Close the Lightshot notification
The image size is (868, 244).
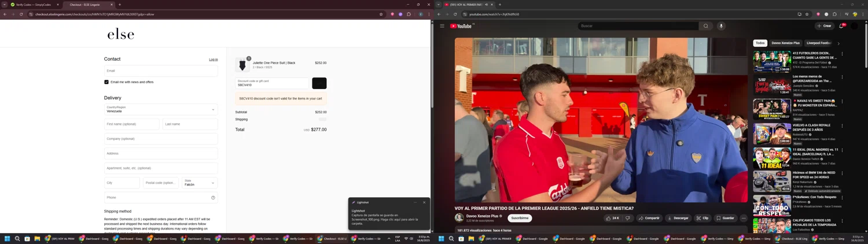pyautogui.click(x=424, y=202)
